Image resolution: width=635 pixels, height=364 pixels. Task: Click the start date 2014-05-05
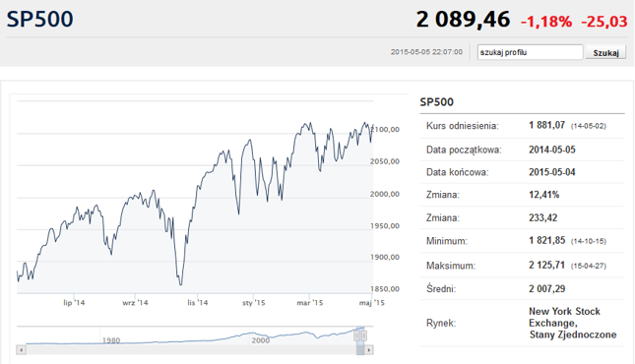552,150
